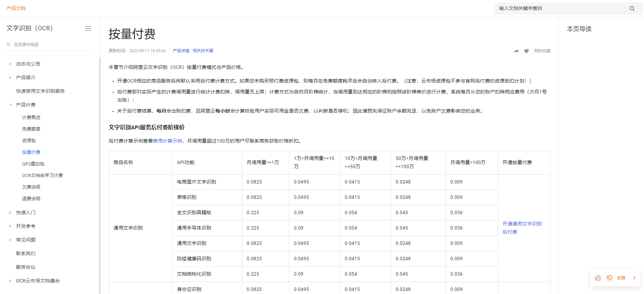Expand the 动态与公告 tree node
This screenshot has height=294, width=644.
point(10,64)
